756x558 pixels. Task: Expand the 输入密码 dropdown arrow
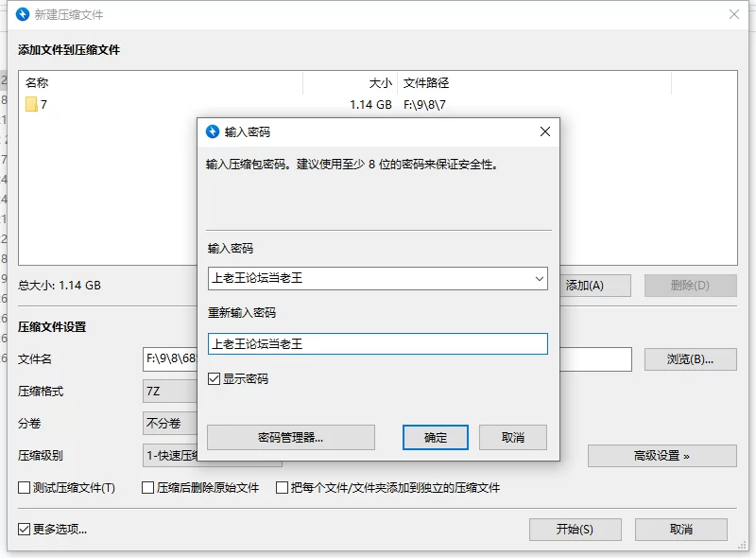pyautogui.click(x=539, y=278)
